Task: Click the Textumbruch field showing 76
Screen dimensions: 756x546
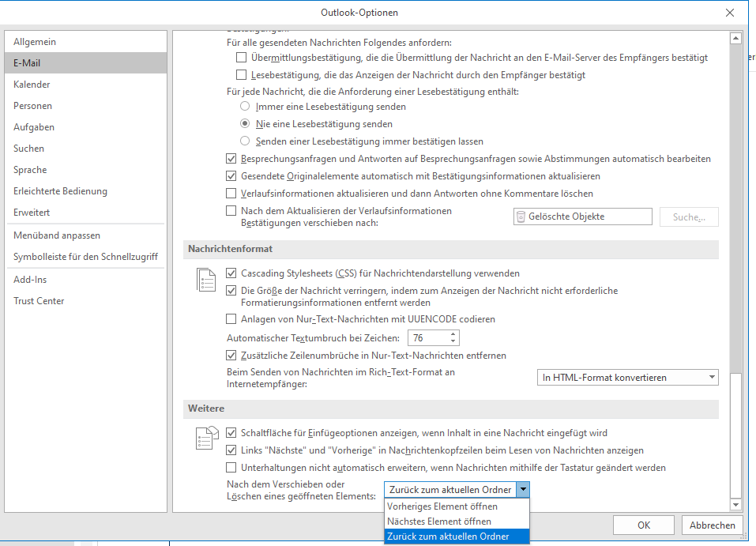Action: (428, 337)
